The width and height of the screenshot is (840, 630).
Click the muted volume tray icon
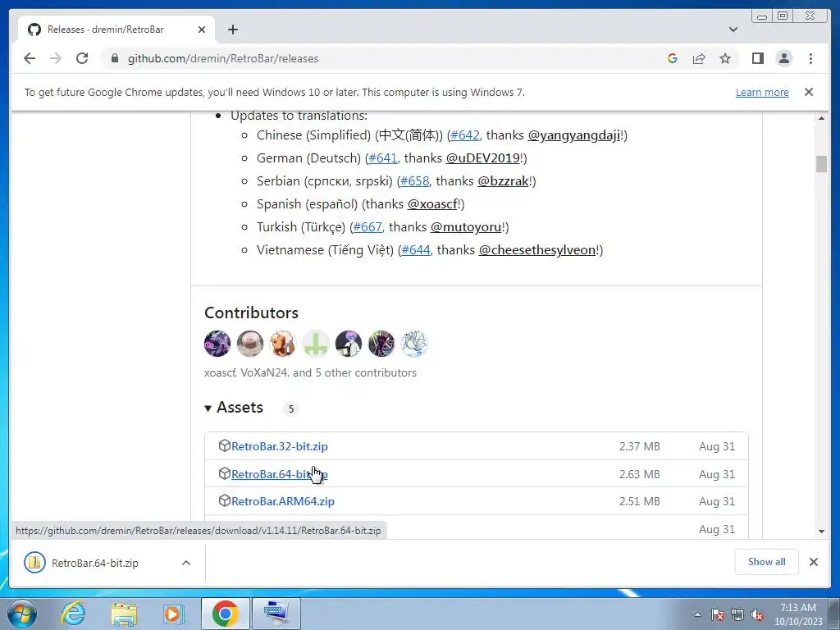pyautogui.click(x=757, y=614)
